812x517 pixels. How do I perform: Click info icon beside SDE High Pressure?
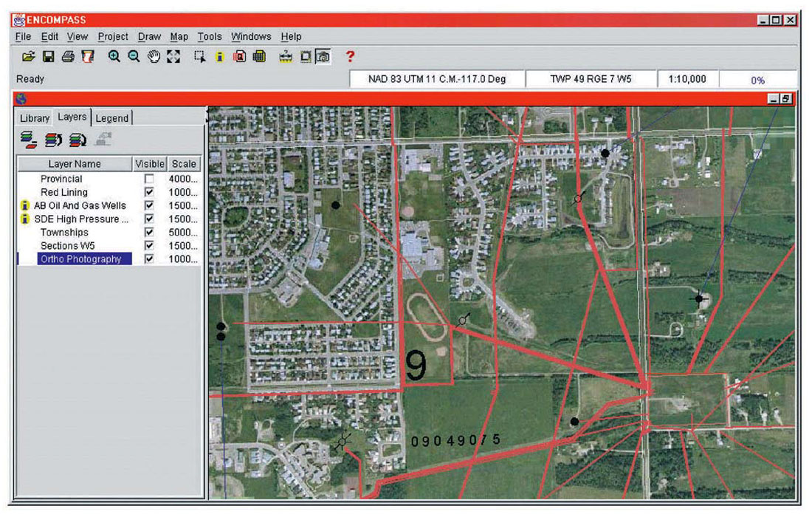(x=24, y=219)
